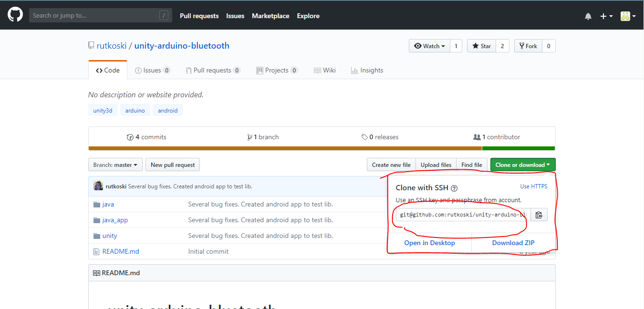Open the java_app folder
This screenshot has width=644, height=309.
[x=115, y=220]
